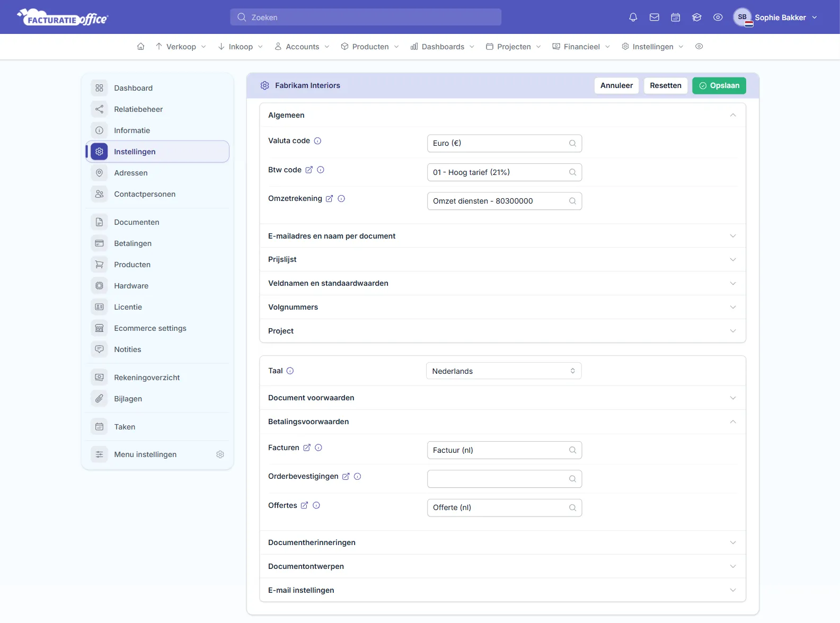Screen dimensions: 840x623
Task: Toggle the eye icon in top header
Action: [x=718, y=17]
